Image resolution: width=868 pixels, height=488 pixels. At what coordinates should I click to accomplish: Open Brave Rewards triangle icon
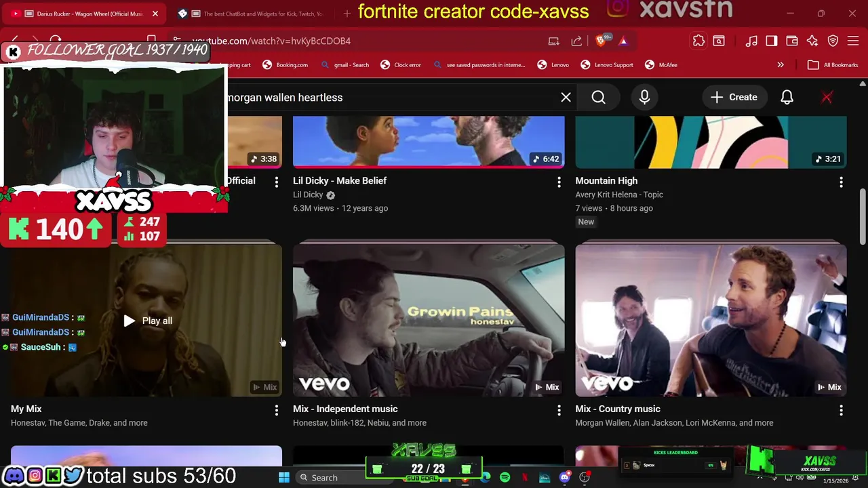(623, 41)
